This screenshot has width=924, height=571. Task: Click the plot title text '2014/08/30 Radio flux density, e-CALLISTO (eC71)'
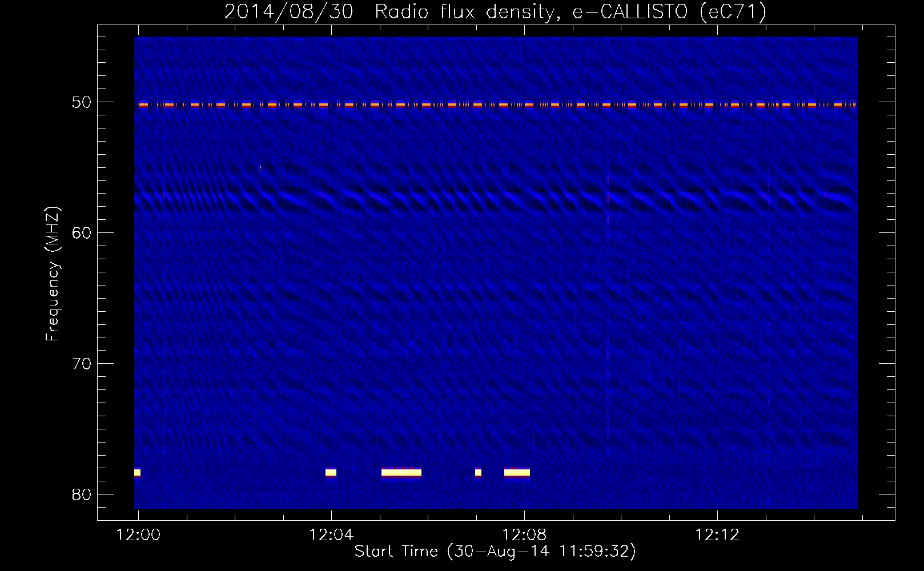coord(495,11)
